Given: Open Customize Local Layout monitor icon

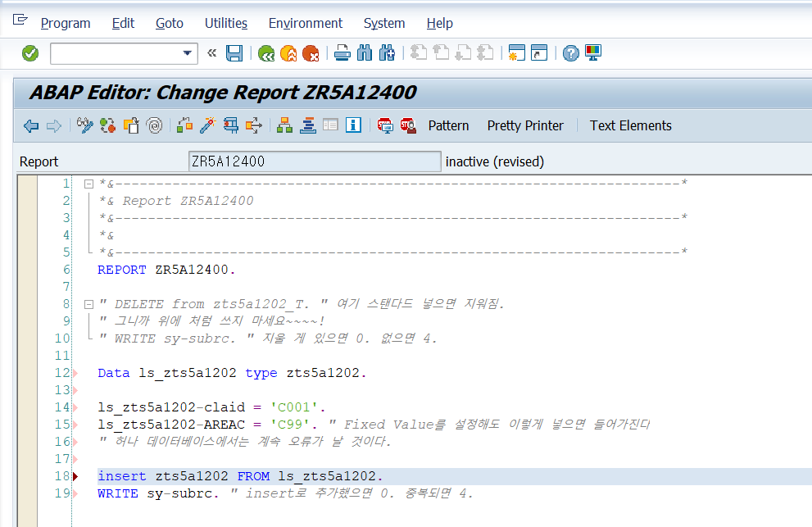Looking at the screenshot, I should [x=593, y=52].
